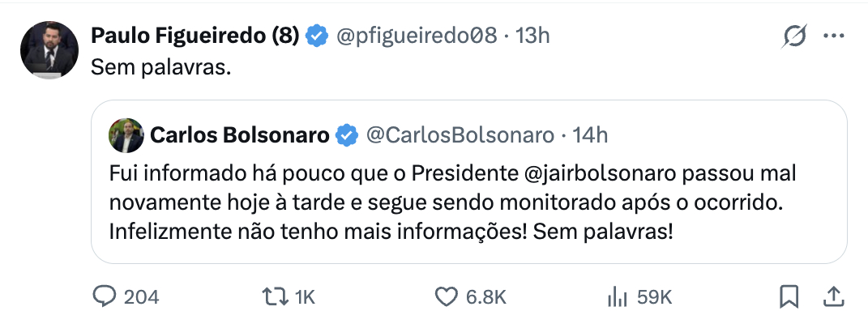Open the three-dot more options menu
This screenshot has width=868, height=328.
pos(834,36)
